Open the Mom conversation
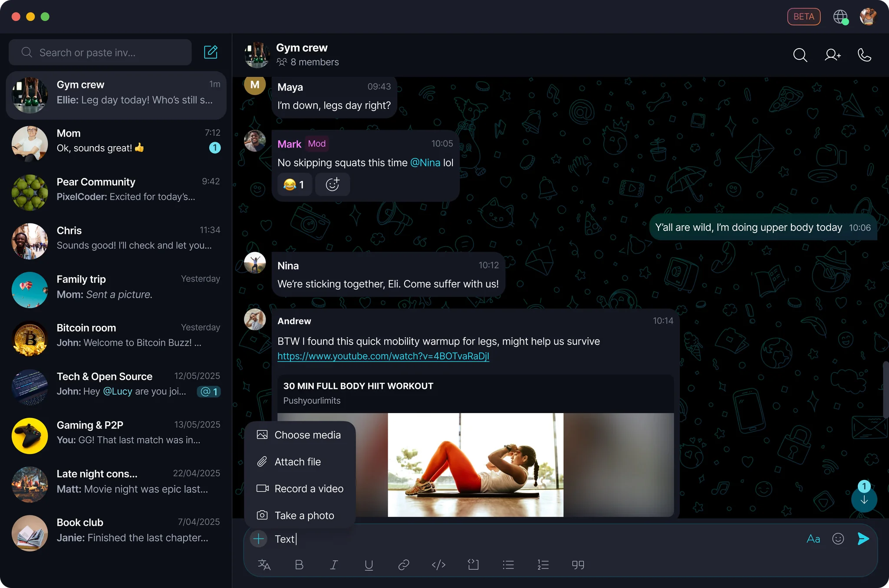The width and height of the screenshot is (889, 588). click(116, 143)
